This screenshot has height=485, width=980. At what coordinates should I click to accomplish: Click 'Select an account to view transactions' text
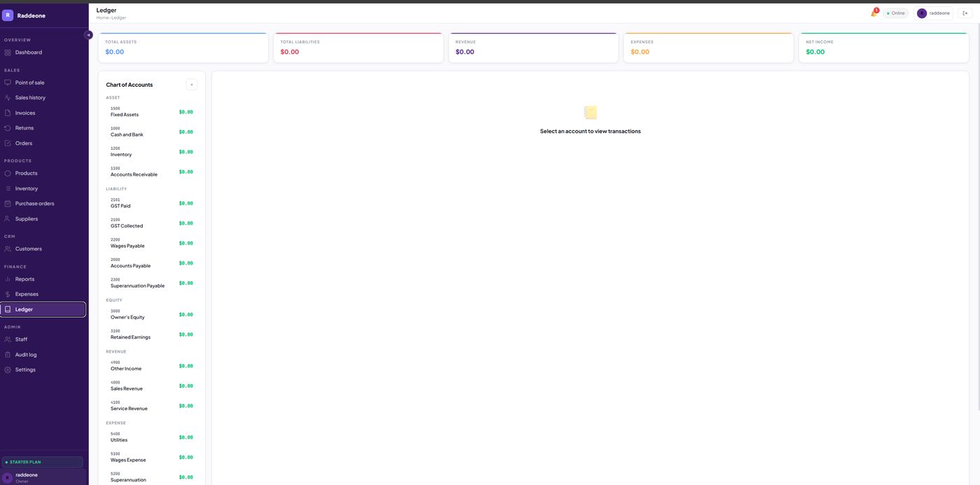pos(590,132)
